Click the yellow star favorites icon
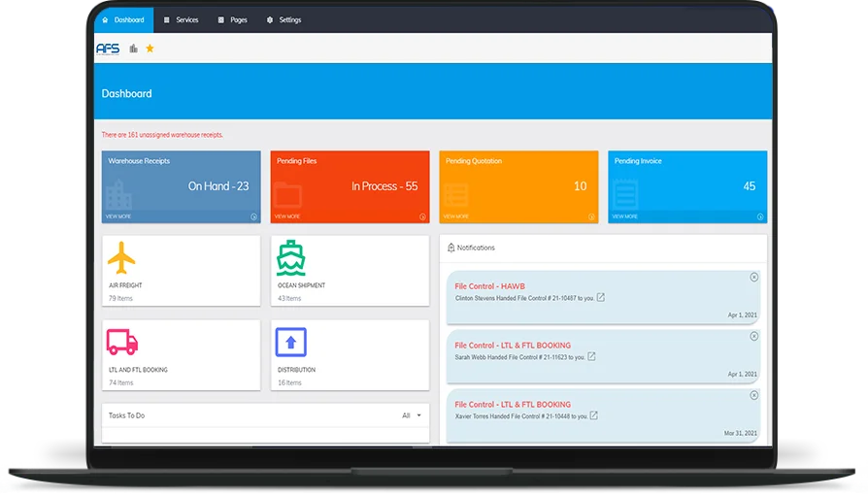The height and width of the screenshot is (496, 868). tap(150, 49)
